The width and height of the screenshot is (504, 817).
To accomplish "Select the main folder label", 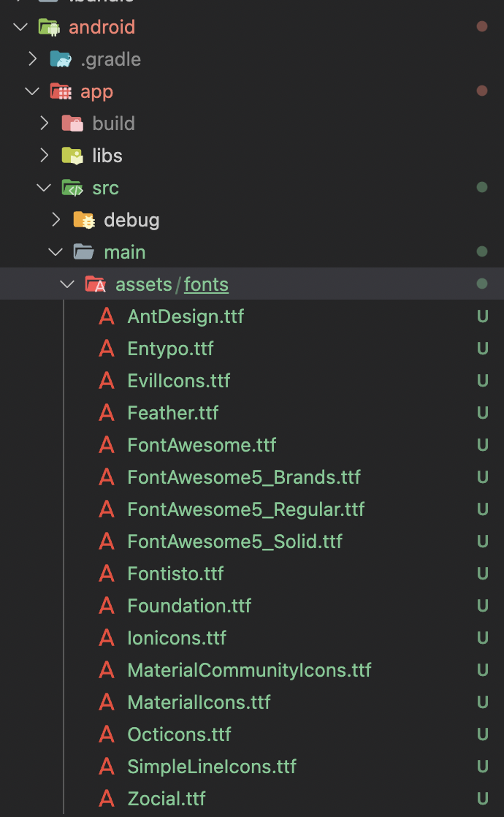I will [x=125, y=252].
